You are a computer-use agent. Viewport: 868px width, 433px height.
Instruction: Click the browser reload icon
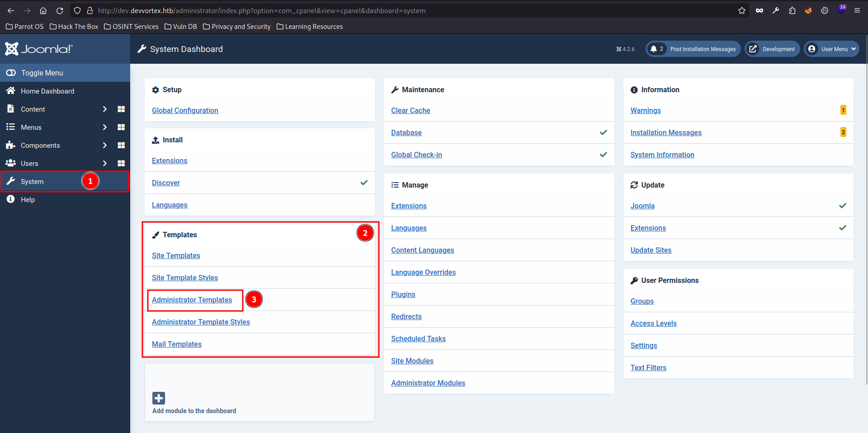(x=60, y=10)
